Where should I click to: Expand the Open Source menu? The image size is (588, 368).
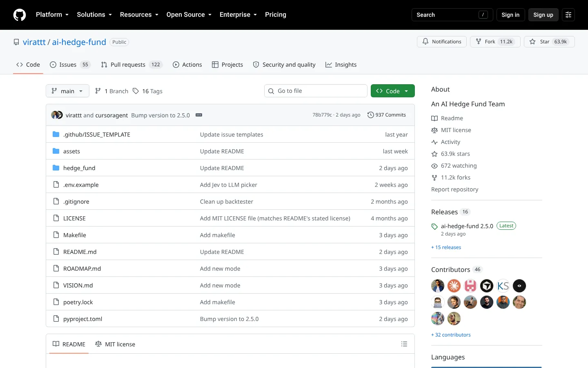189,15
